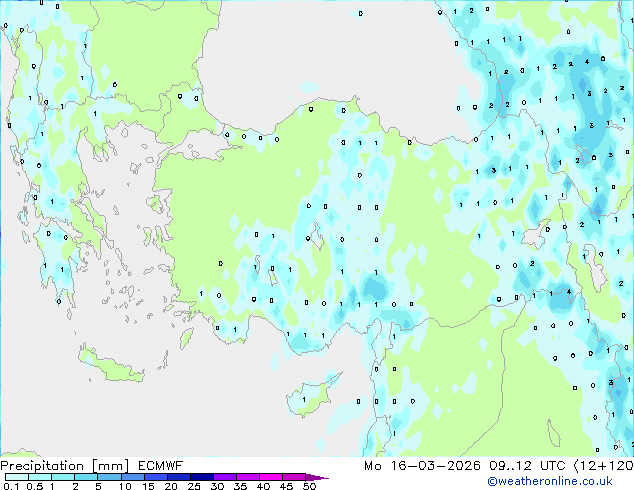Screen dimensions: 634x490
Task: Click the '25' legend scale value
Action: point(194,486)
